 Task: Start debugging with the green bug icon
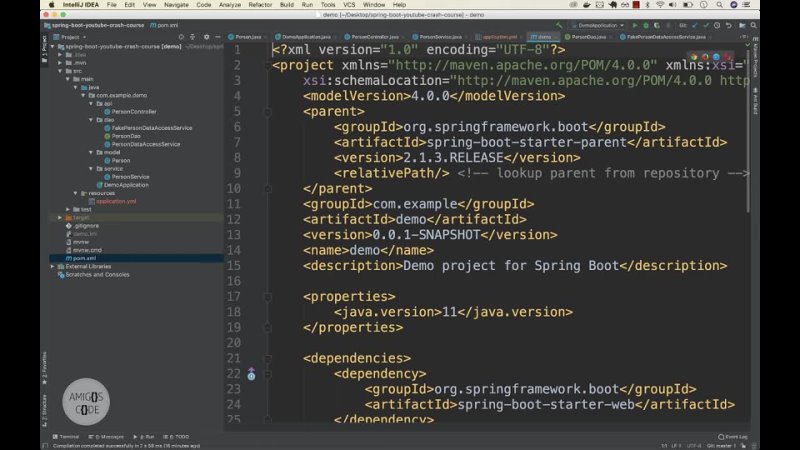[646, 25]
